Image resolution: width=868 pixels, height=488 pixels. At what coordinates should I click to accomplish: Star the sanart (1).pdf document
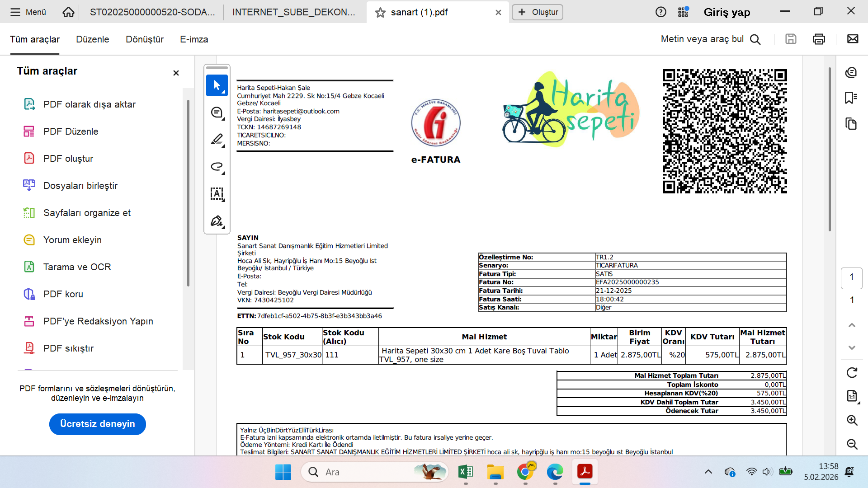(380, 13)
